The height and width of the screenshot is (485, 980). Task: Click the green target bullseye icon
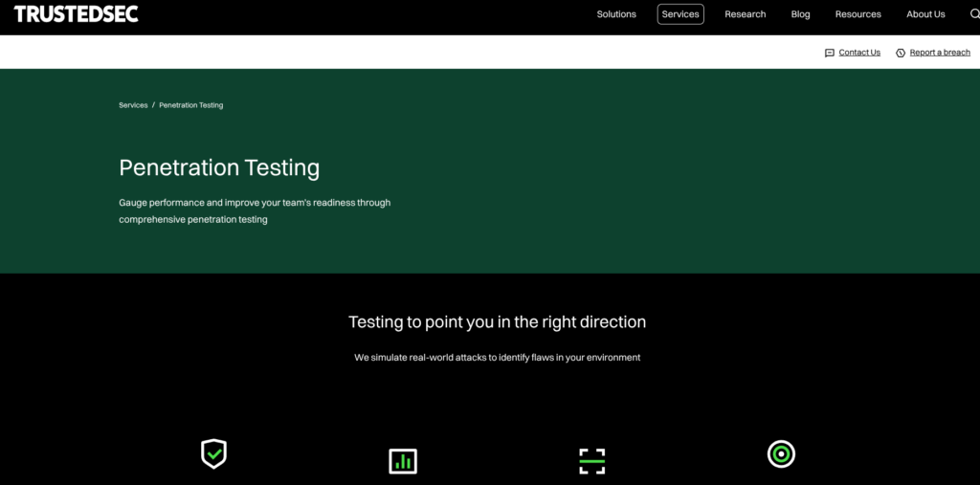point(781,453)
